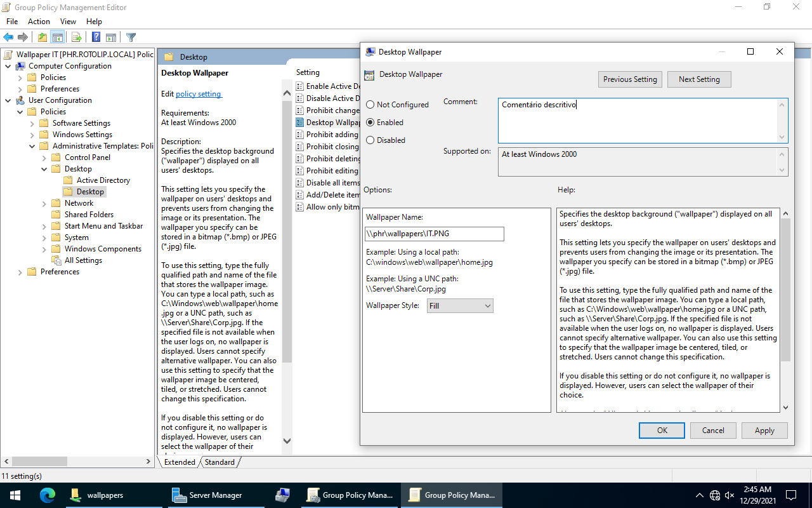Click the Filter funnel icon

coord(131,37)
